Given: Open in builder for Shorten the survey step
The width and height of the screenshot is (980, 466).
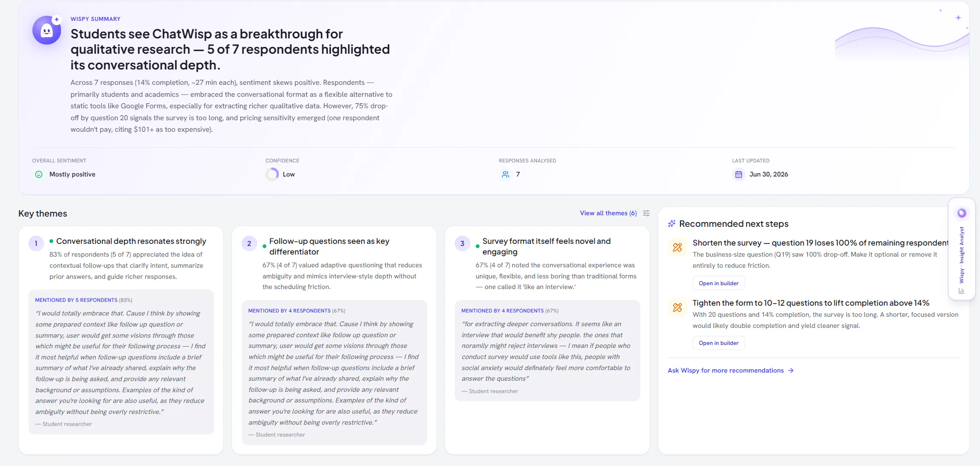Looking at the screenshot, I should (719, 283).
